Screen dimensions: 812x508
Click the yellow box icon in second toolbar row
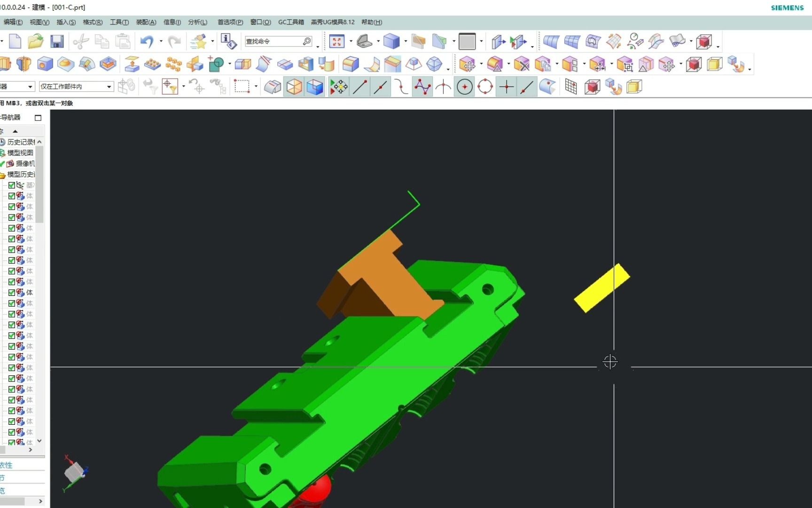click(714, 64)
